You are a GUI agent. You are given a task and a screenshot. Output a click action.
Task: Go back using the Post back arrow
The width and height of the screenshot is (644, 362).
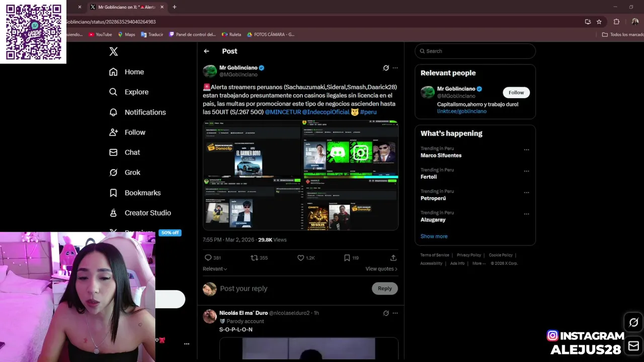(206, 51)
